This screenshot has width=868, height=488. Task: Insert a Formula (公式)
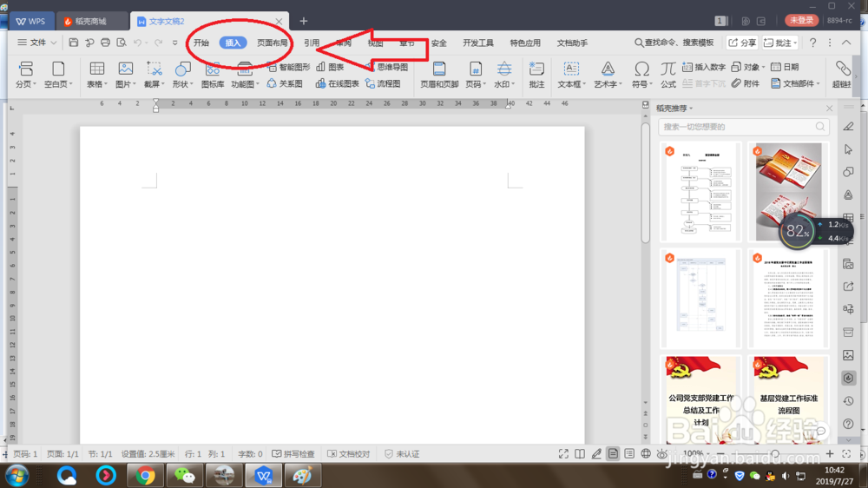(668, 75)
